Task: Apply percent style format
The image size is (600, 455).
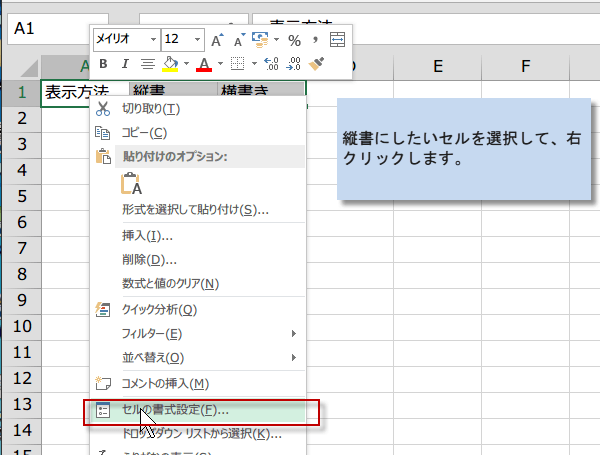Action: pos(294,40)
